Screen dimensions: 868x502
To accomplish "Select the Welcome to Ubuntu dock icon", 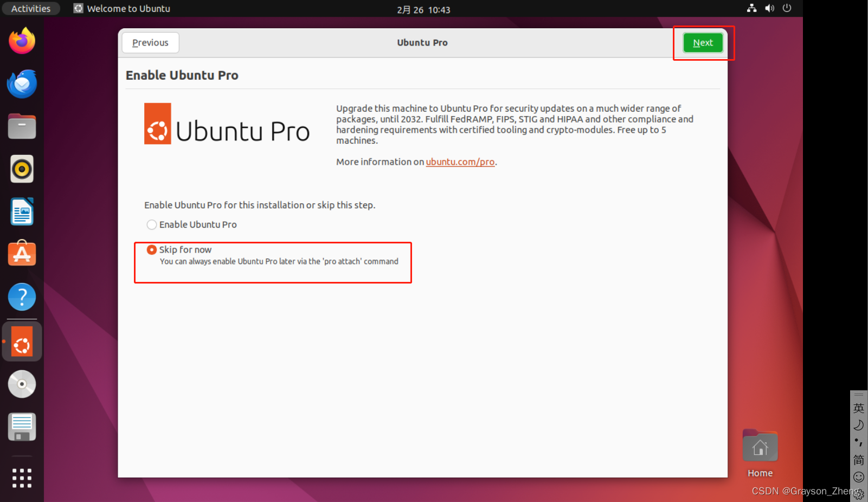I will pyautogui.click(x=22, y=342).
